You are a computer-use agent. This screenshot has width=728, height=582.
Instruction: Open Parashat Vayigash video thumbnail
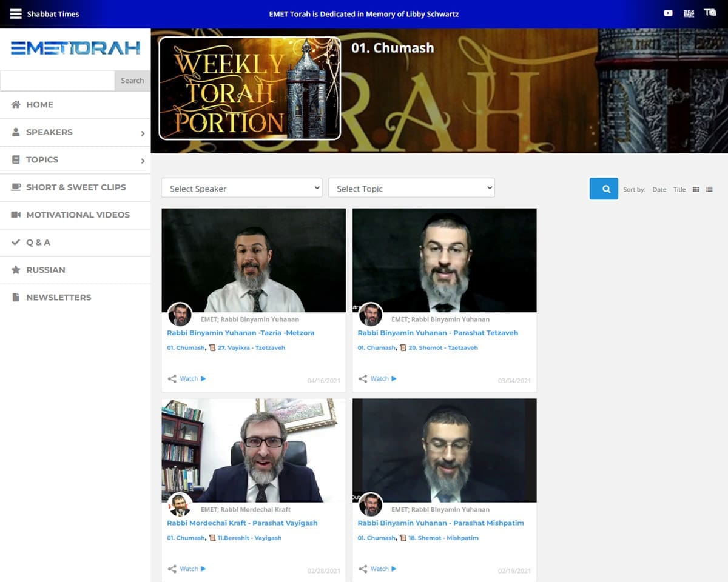(x=254, y=450)
